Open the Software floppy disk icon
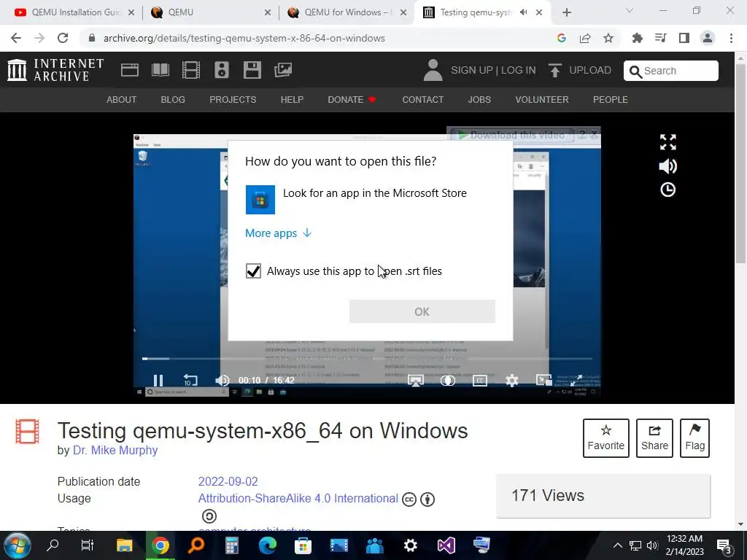The width and height of the screenshot is (747, 560). coord(252,70)
